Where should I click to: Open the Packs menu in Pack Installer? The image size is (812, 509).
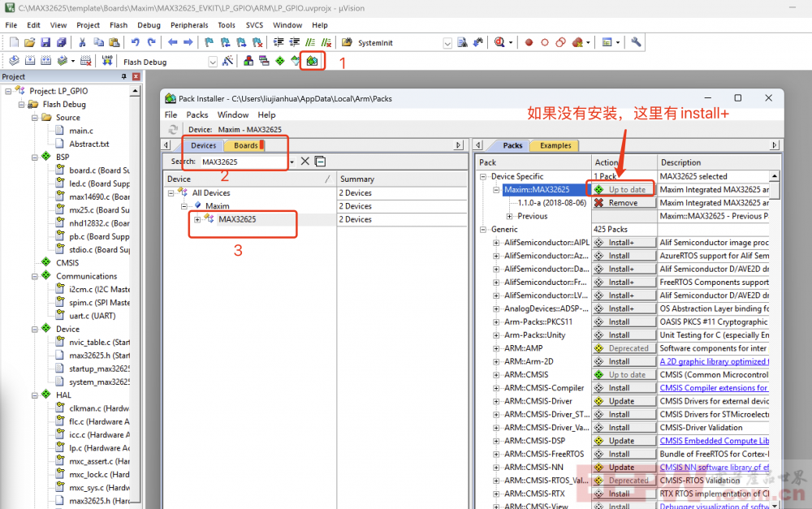pos(197,114)
